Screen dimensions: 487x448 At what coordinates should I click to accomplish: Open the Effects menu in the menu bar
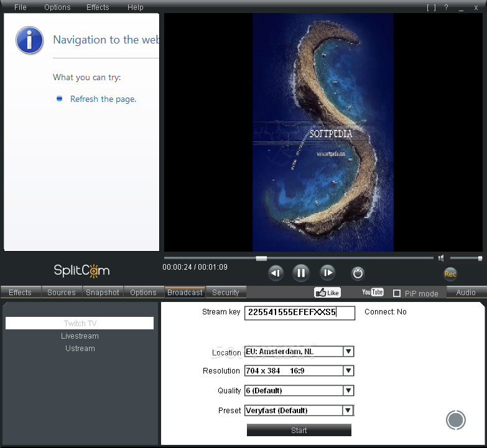pyautogui.click(x=98, y=7)
